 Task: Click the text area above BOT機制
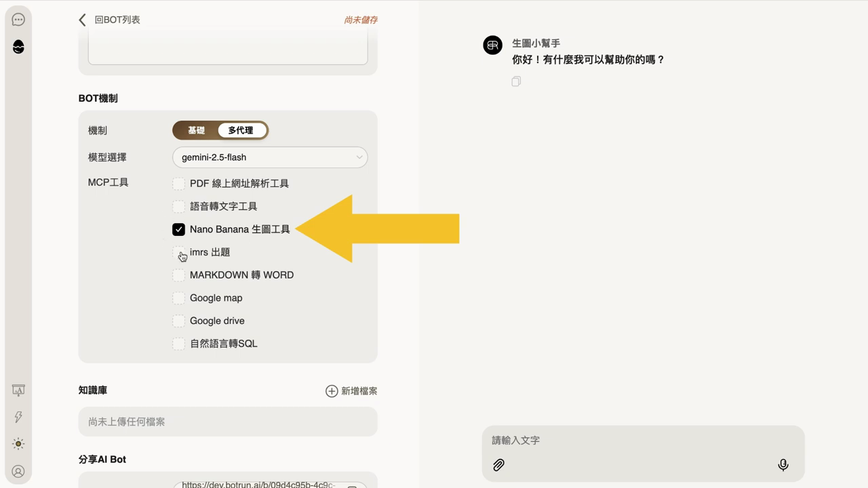pos(228,47)
